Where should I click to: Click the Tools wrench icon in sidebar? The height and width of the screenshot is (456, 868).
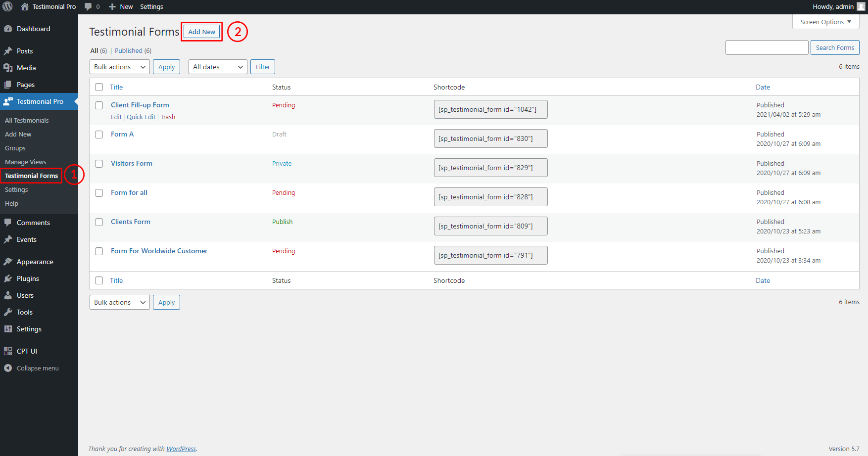click(x=8, y=312)
